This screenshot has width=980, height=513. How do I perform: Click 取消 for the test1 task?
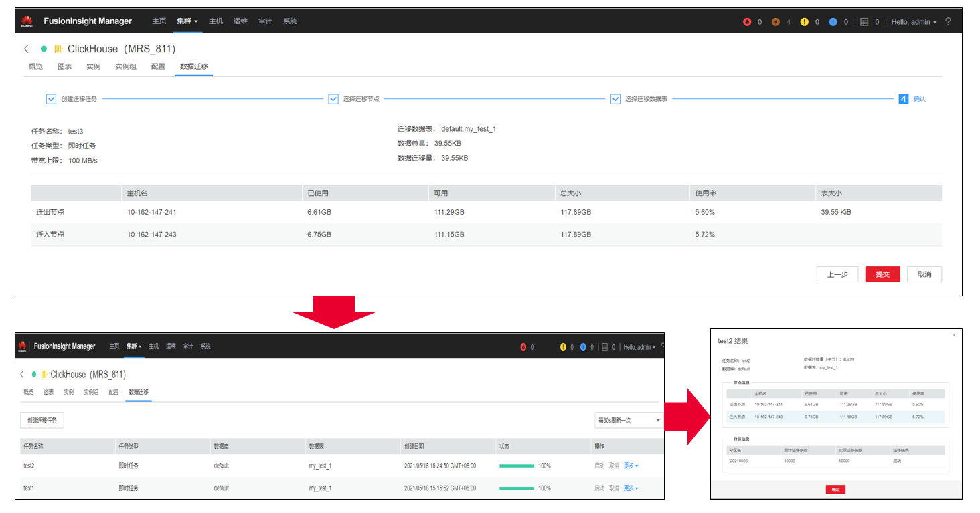tap(614, 488)
